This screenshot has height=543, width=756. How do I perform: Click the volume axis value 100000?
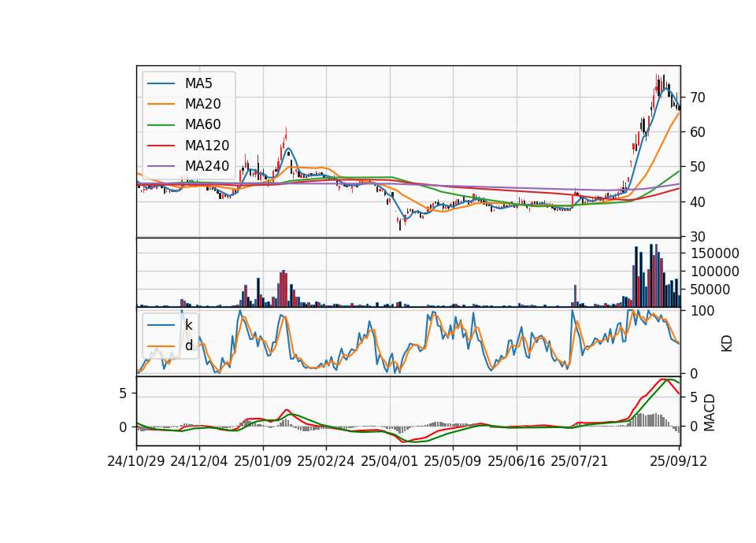click(x=715, y=271)
